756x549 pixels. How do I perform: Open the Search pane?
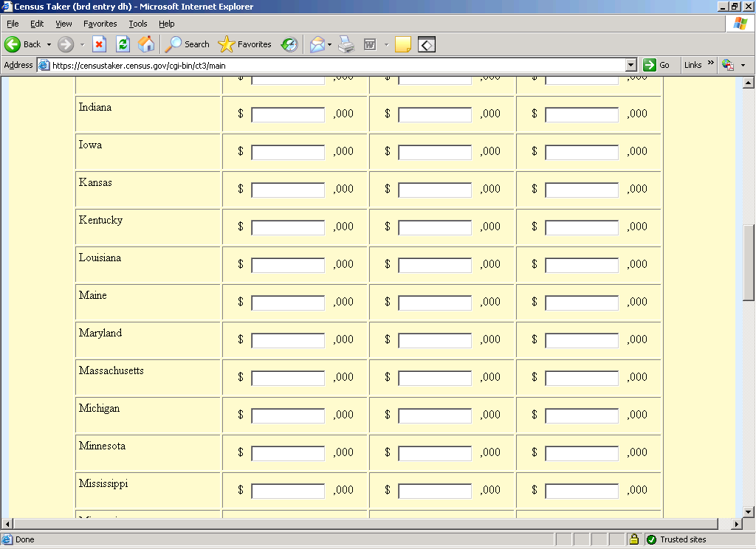188,44
